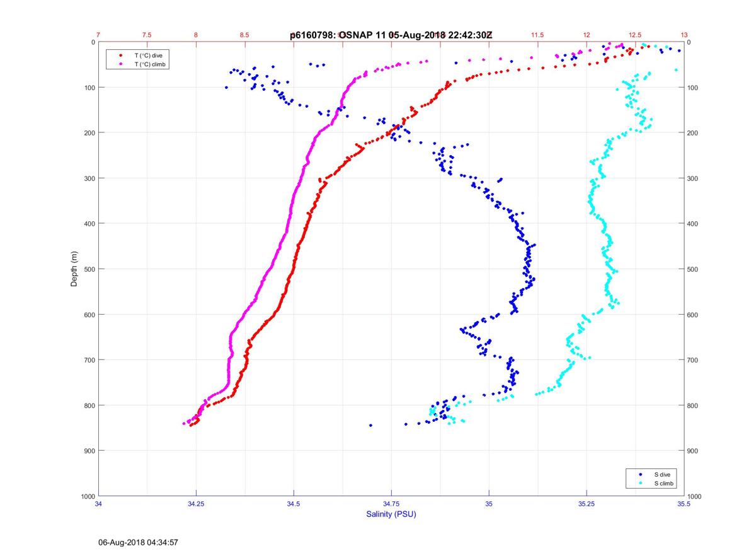Click the top-left temperature tick label 7
The image size is (756, 558).
(x=99, y=35)
